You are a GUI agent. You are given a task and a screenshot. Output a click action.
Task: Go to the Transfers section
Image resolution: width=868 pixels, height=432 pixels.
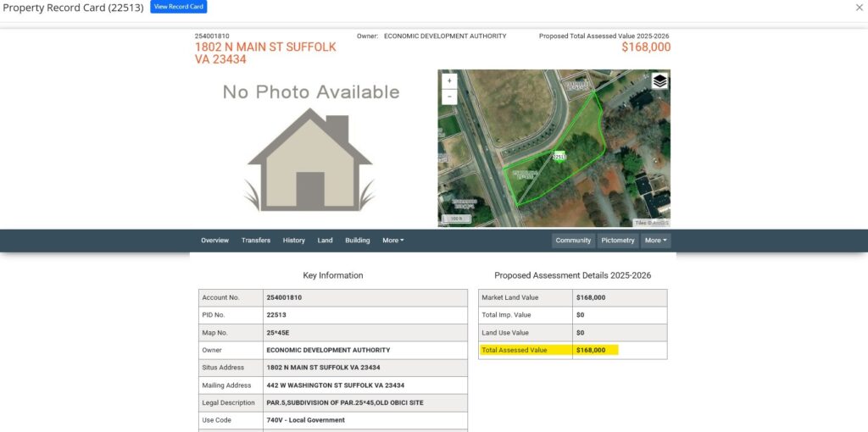pyautogui.click(x=255, y=241)
